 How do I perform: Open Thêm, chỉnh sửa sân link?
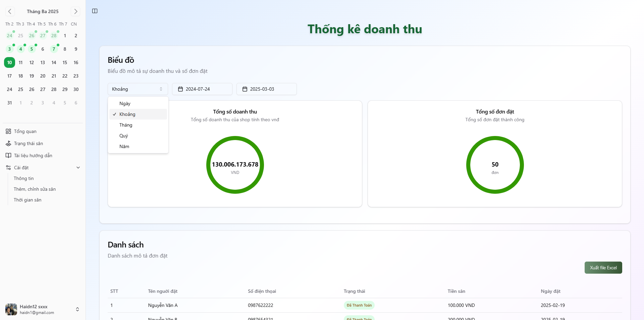tap(35, 189)
